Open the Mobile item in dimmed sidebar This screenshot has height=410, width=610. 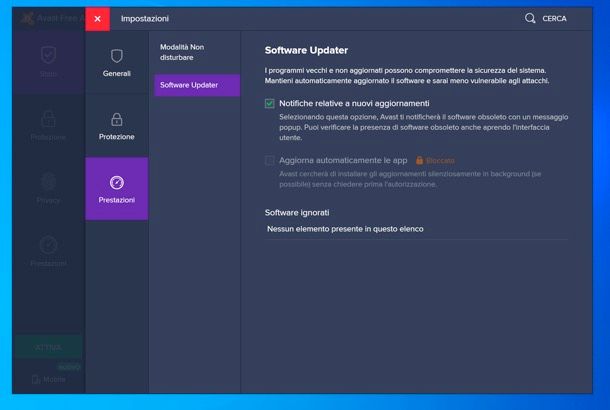pos(49,379)
